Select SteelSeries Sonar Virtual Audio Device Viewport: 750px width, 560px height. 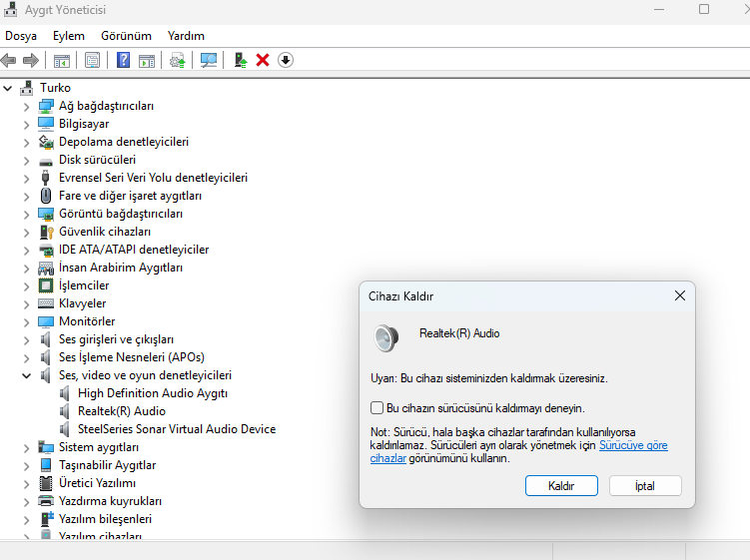point(177,429)
